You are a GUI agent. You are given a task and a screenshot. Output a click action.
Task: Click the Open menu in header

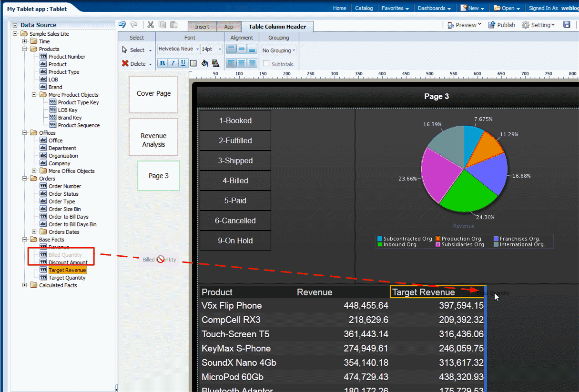coord(507,8)
